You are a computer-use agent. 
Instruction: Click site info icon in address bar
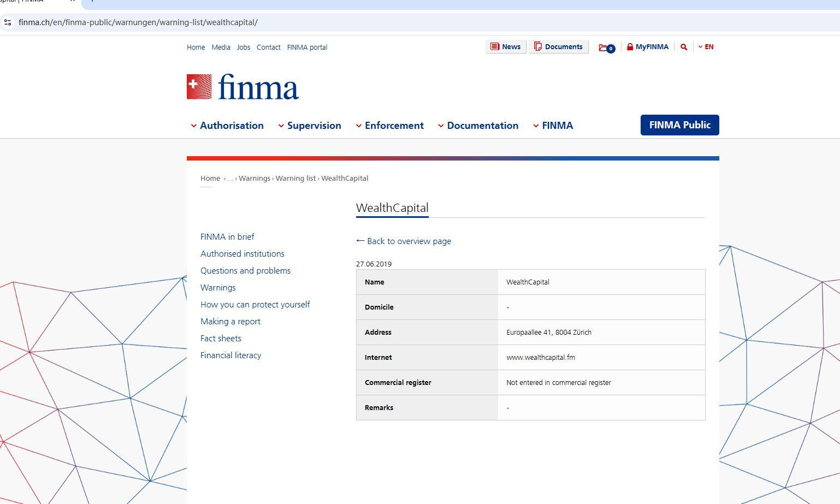(8, 22)
